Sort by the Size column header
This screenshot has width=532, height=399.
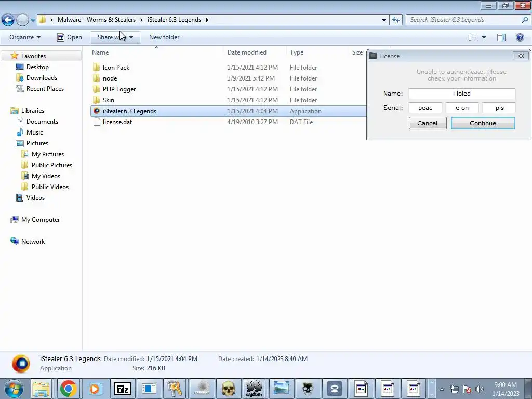pos(357,52)
